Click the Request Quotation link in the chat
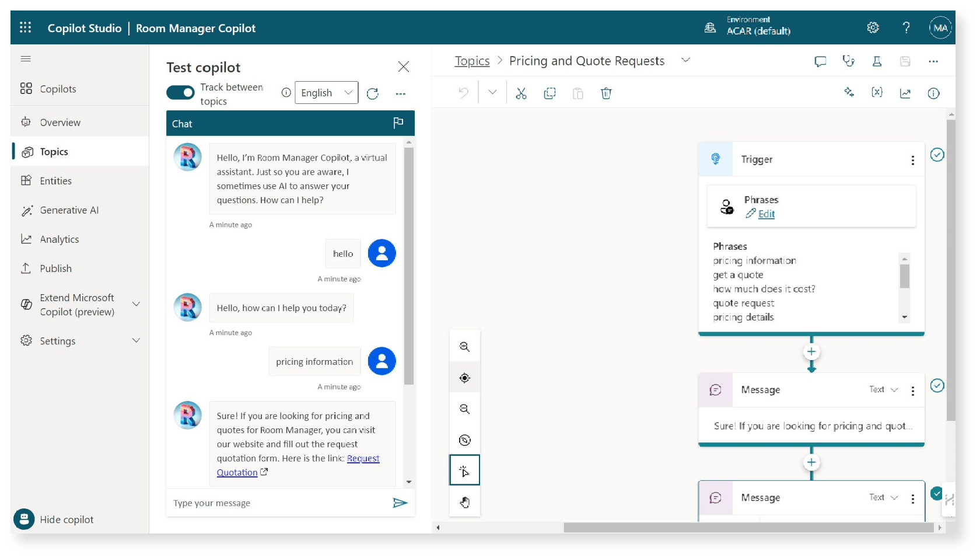980x558 pixels. click(363, 458)
